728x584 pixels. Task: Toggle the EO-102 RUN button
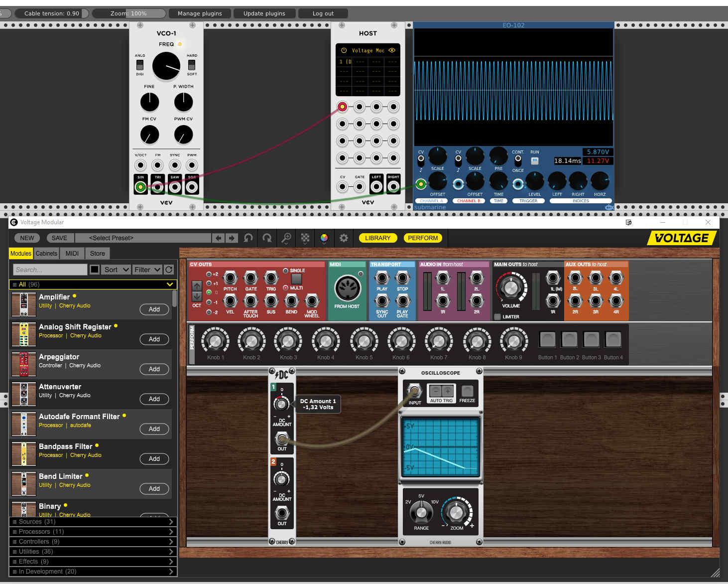pos(535,161)
